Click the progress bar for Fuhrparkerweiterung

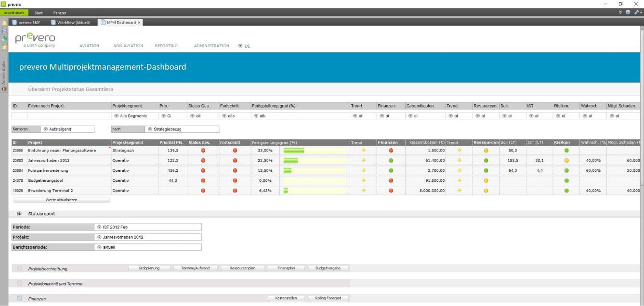[315, 170]
